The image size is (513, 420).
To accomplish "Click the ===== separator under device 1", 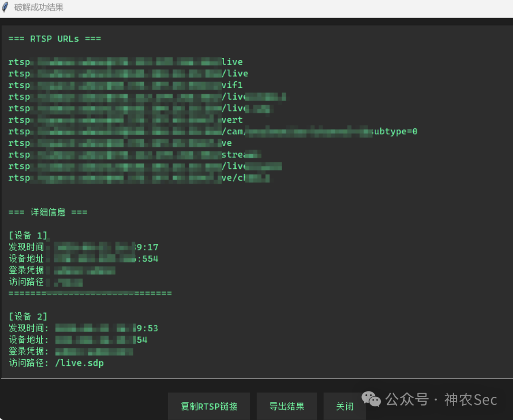I will coord(90,293).
